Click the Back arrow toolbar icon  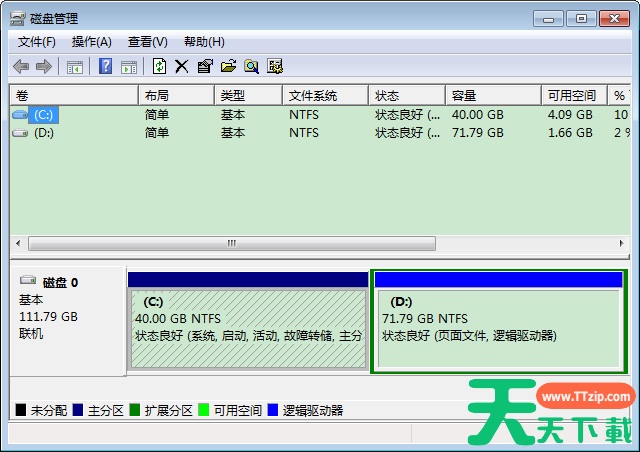pyautogui.click(x=21, y=66)
